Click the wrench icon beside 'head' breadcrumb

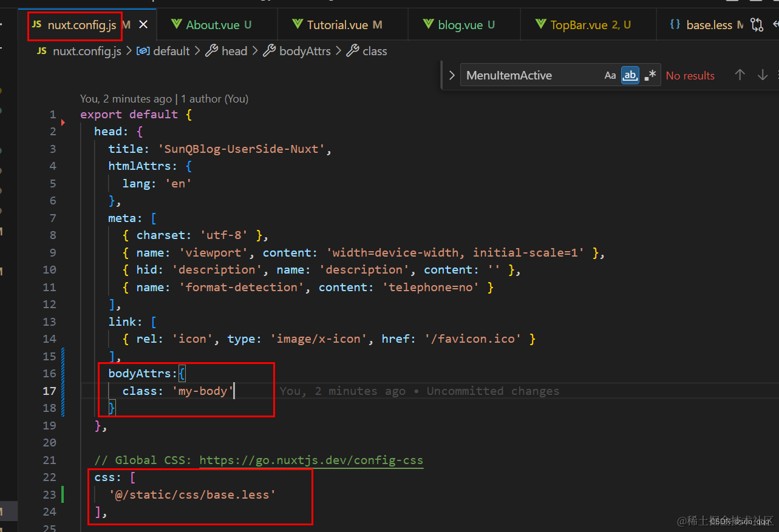coord(211,51)
